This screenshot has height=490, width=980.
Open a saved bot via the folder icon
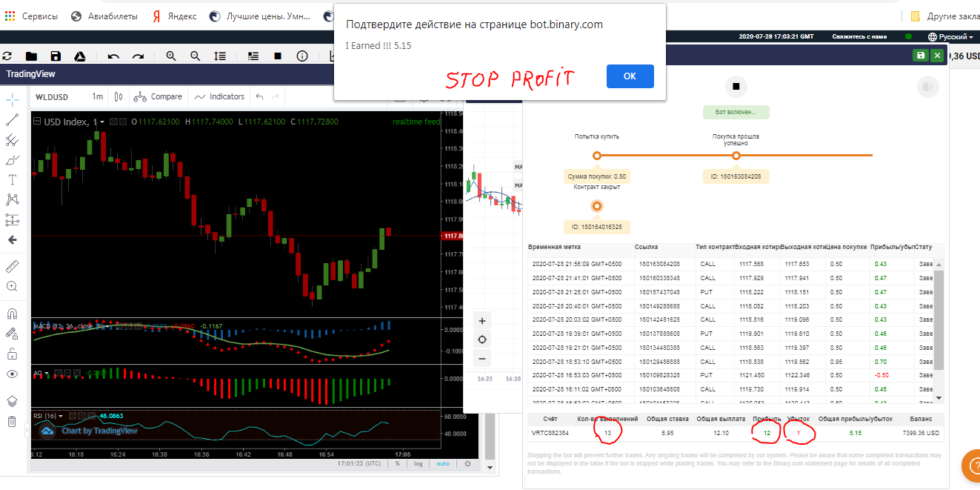31,56
